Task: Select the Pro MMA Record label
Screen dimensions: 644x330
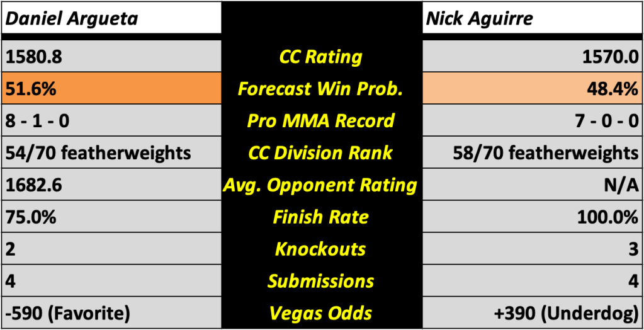Action: [321, 121]
